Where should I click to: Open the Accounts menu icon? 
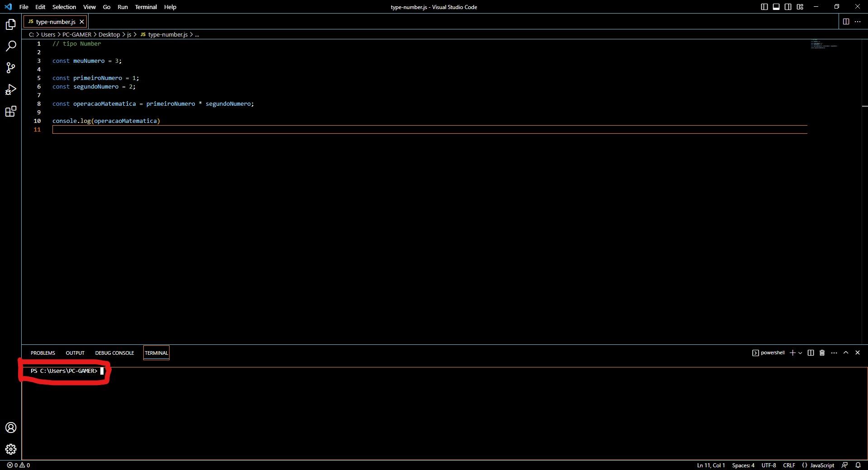coord(11,428)
